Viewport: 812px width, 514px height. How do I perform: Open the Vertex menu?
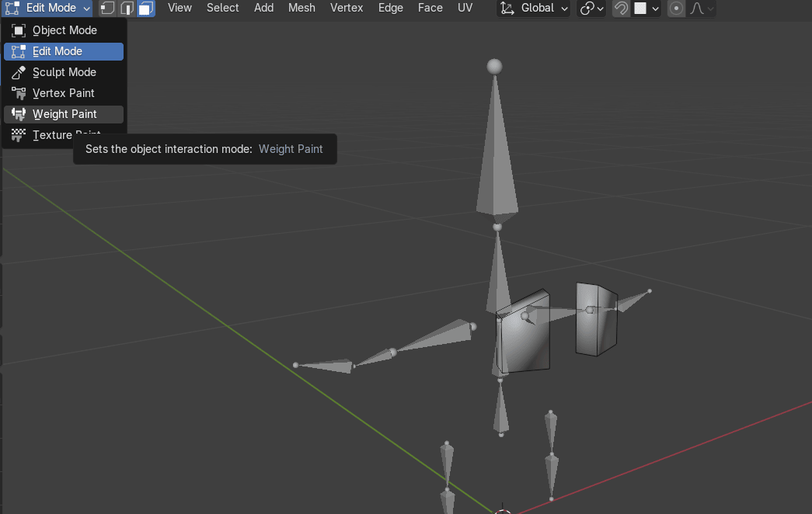click(347, 8)
